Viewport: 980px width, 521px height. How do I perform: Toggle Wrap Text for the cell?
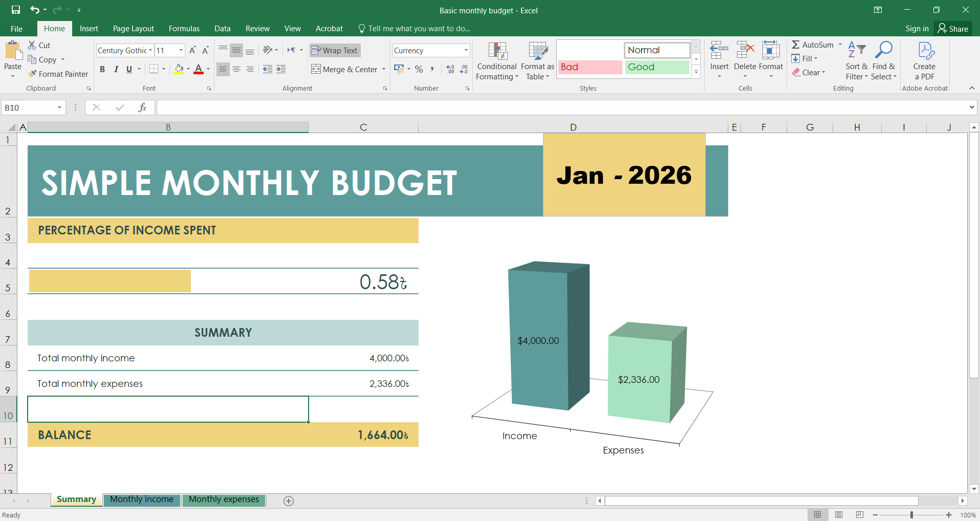point(335,50)
